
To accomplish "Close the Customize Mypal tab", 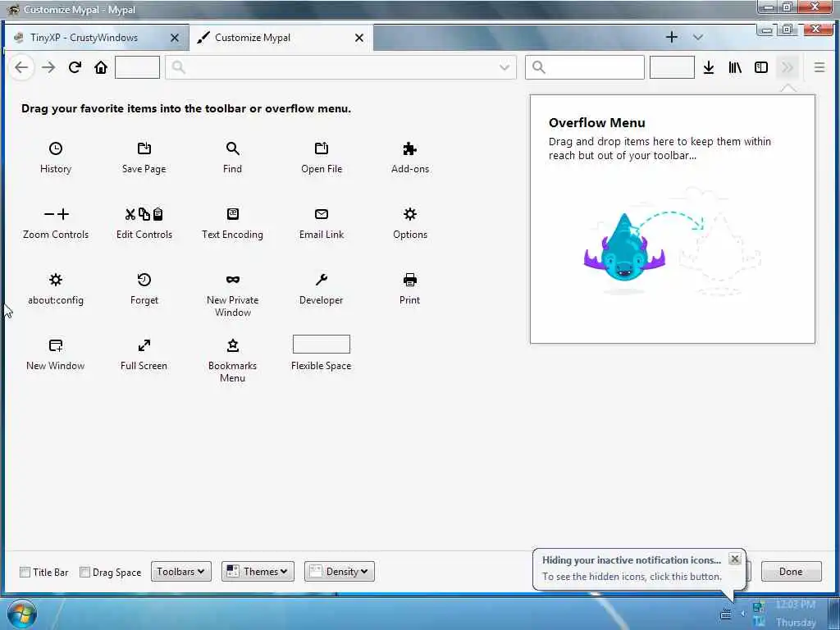I will [x=359, y=38].
